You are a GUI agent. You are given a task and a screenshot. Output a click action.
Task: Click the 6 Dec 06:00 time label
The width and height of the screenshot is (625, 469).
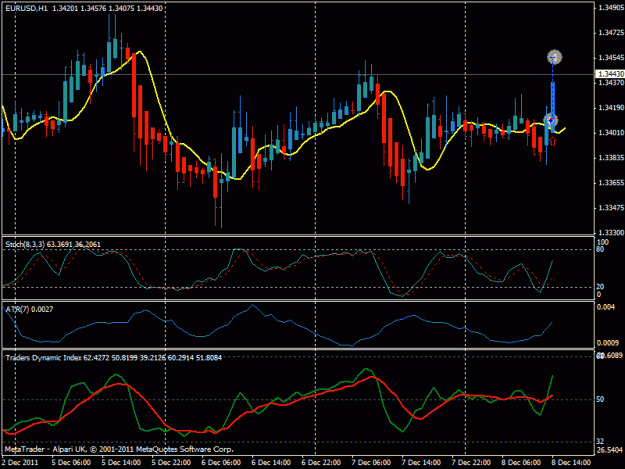click(x=221, y=463)
